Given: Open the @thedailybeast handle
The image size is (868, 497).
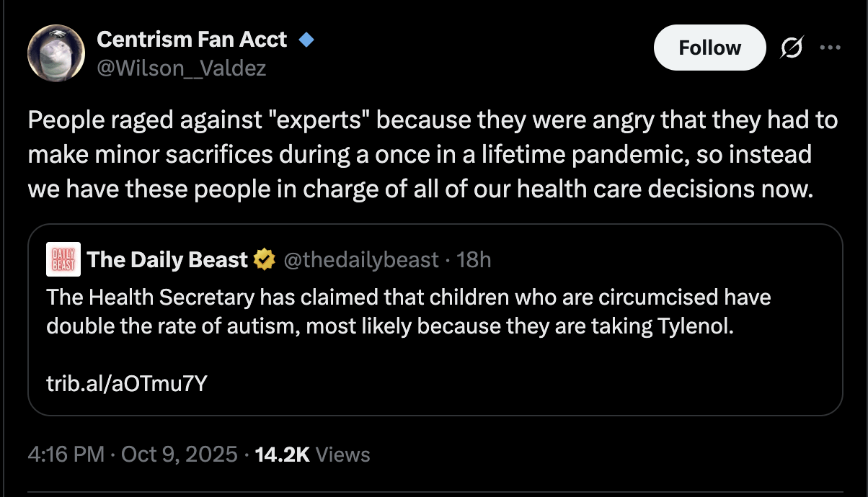Looking at the screenshot, I should [x=361, y=259].
